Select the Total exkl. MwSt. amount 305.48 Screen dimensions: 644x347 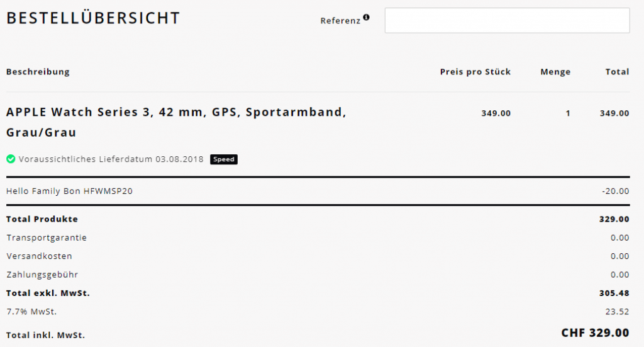click(614, 293)
